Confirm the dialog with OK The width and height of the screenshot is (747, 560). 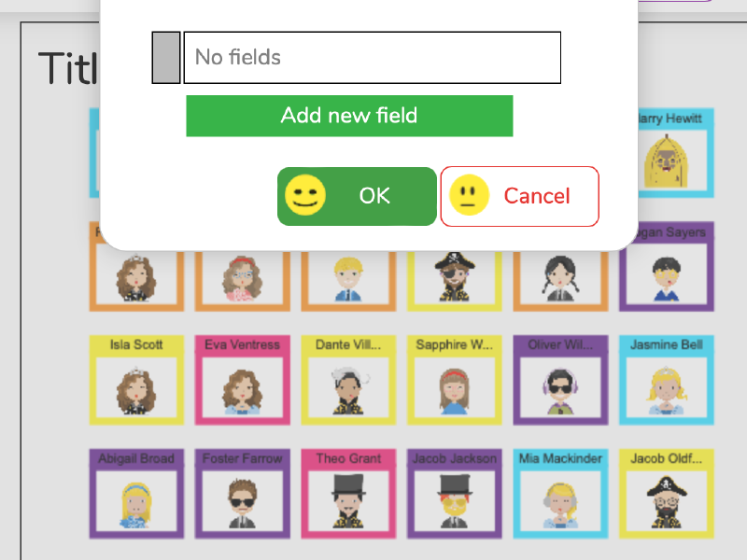[357, 196]
